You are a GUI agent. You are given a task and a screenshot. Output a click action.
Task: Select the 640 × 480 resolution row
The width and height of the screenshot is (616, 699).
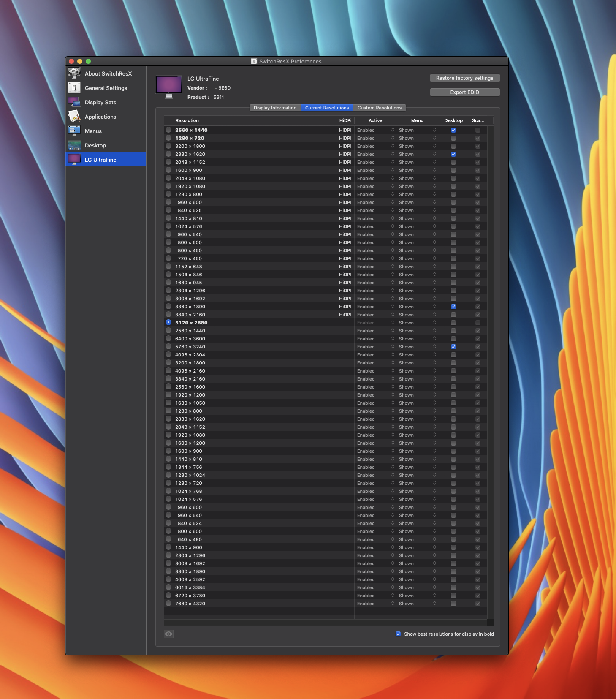(326, 539)
